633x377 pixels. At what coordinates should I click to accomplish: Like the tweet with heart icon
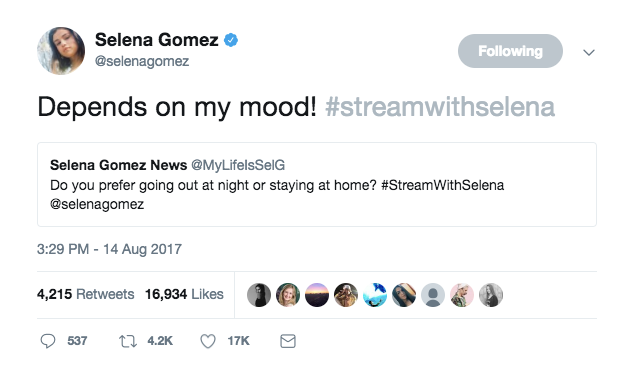pyautogui.click(x=208, y=341)
